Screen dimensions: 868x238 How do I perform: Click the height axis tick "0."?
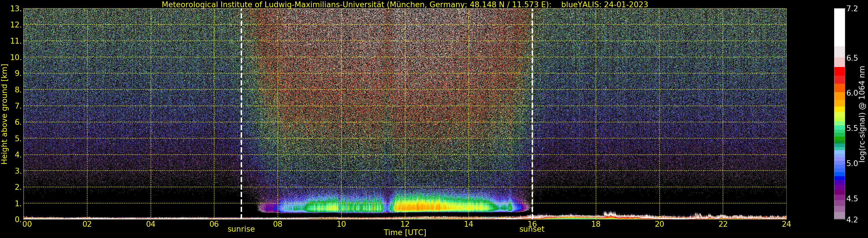click(x=18, y=220)
